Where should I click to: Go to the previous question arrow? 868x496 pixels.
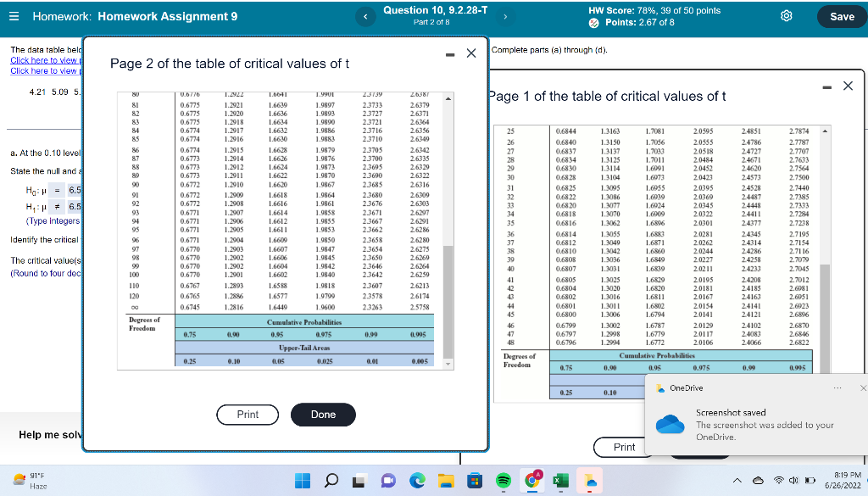click(x=364, y=17)
